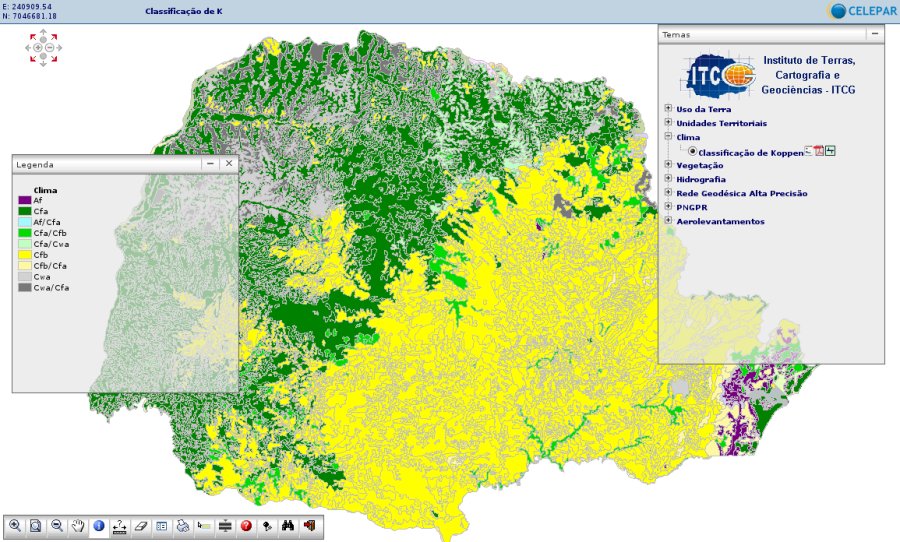Click the Aerolevantamentos theme label

tap(720, 221)
